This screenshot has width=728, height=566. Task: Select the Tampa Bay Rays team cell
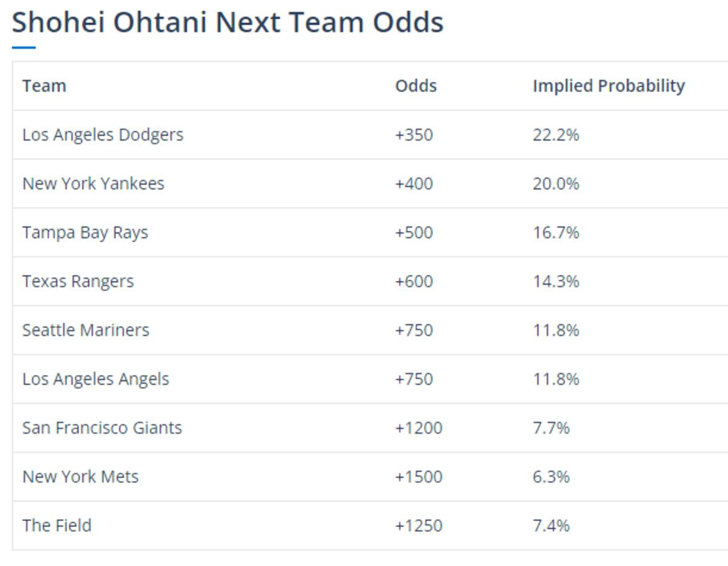click(85, 232)
